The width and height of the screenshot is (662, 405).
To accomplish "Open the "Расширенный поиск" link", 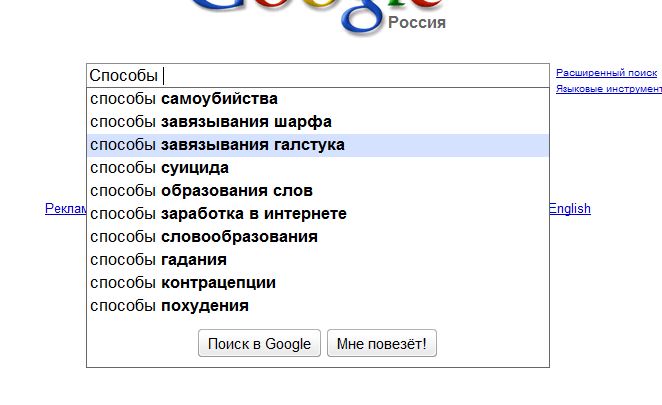I will (606, 73).
